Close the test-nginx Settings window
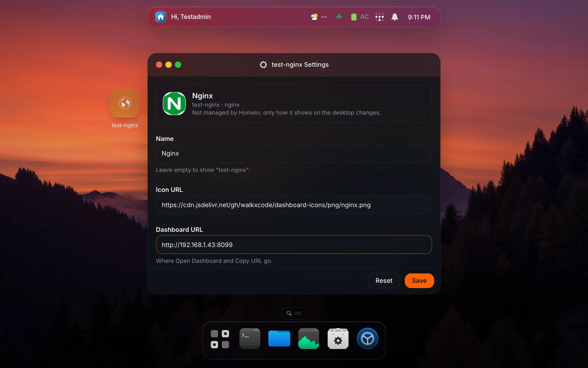Screen dimensions: 588x368 pos(159,65)
